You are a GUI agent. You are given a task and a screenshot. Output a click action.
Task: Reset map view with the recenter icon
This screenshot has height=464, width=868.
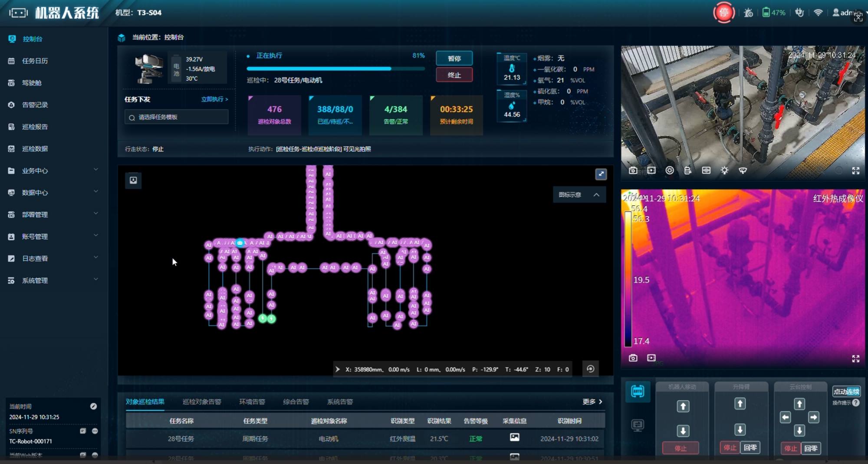[590, 369]
